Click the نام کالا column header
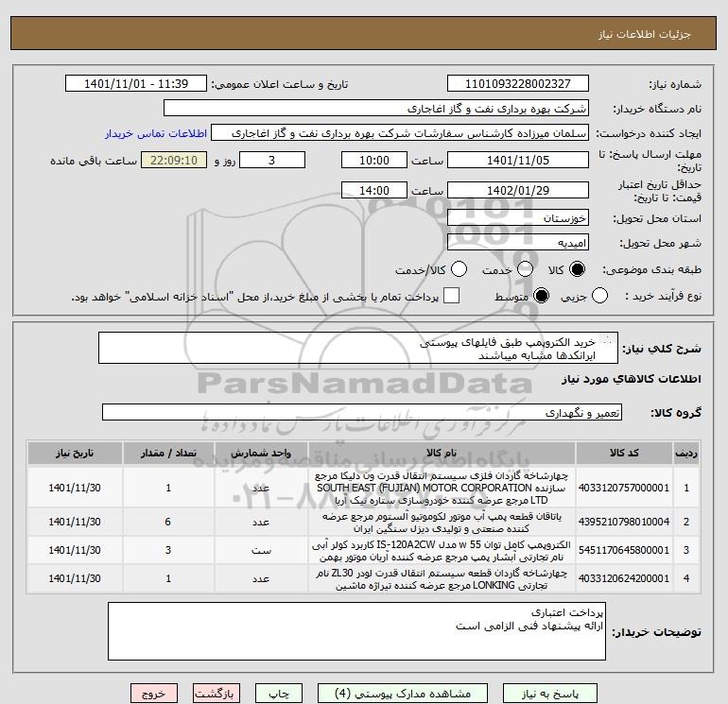Screen dimensions: 728x704 442,453
